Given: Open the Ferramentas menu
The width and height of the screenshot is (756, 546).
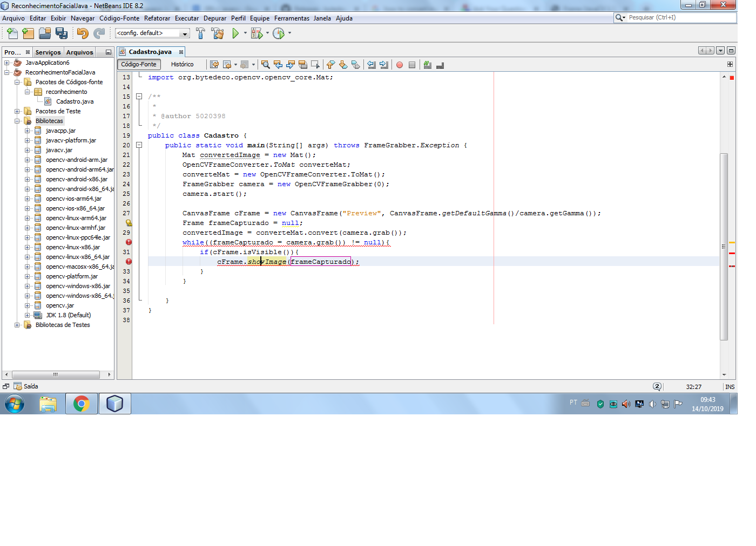Looking at the screenshot, I should 292,18.
